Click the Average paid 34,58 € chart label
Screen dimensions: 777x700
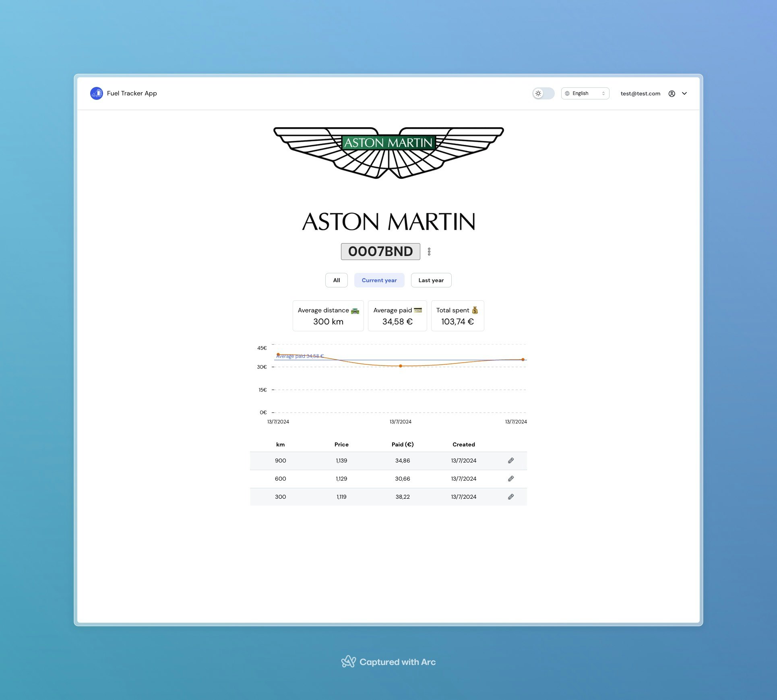click(x=300, y=356)
